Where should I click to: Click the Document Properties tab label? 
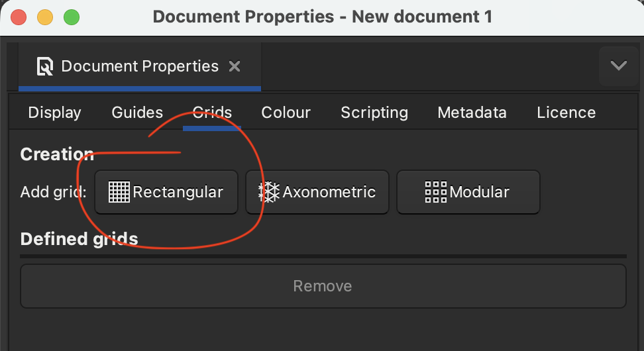point(140,66)
